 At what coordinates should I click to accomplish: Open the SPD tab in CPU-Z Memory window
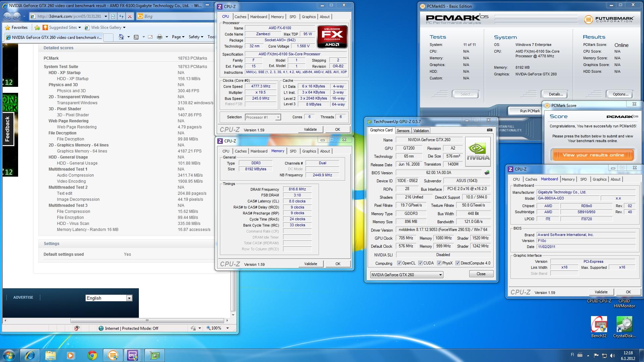pos(293,151)
